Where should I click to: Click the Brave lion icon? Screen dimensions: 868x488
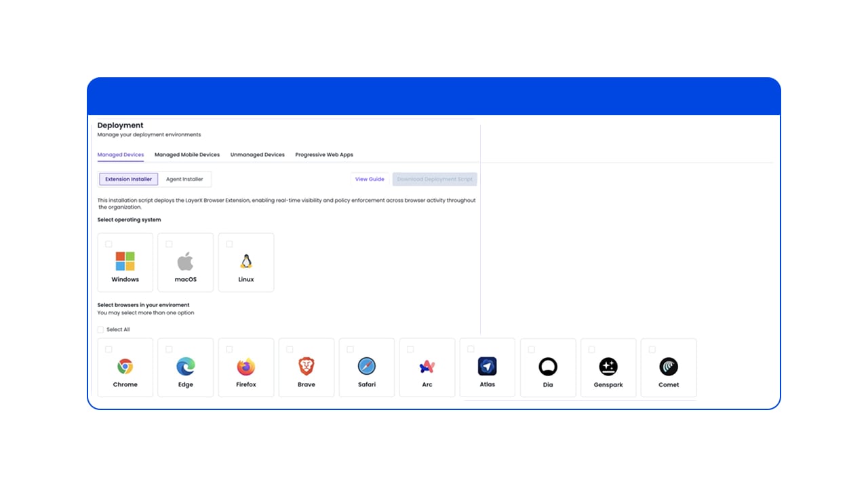tap(307, 367)
